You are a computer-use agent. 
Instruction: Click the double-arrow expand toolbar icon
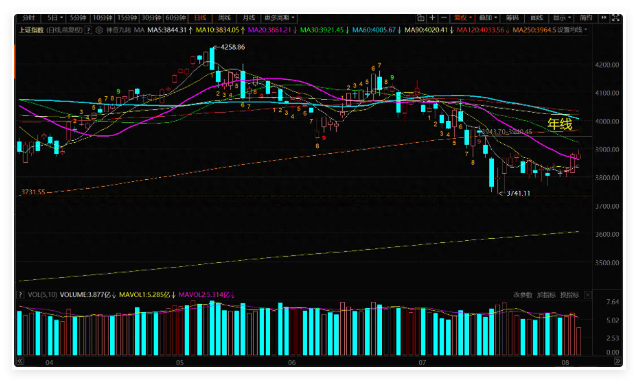[x=604, y=18]
